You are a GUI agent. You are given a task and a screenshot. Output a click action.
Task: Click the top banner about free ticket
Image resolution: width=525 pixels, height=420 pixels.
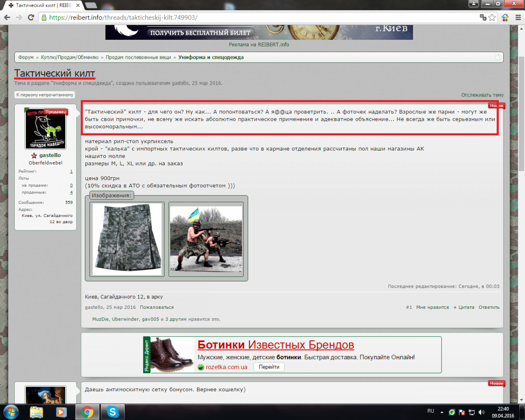259,32
